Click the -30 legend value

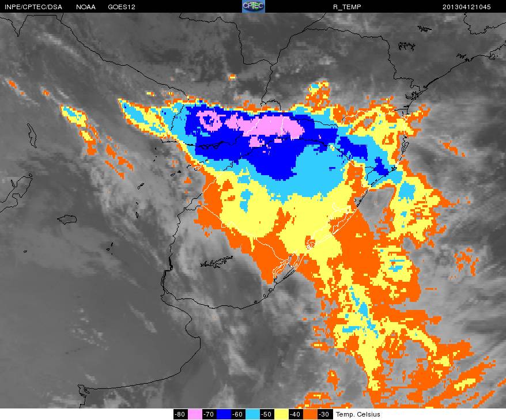point(324,414)
